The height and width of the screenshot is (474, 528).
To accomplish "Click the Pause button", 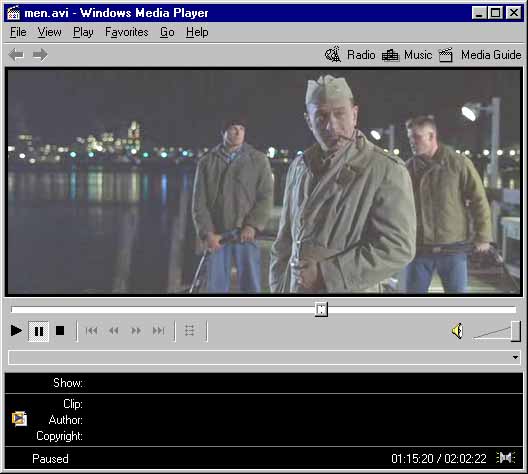I will point(39,331).
